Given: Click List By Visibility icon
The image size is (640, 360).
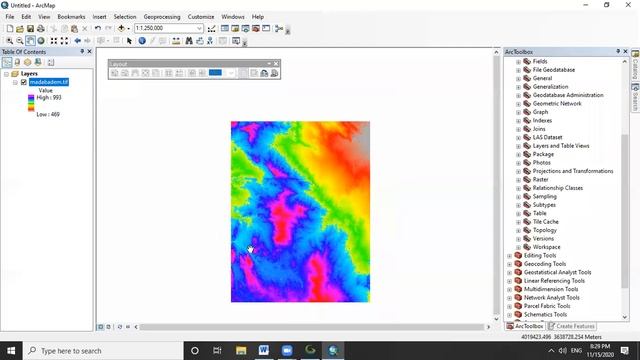Looking at the screenshot, I should coord(27,62).
